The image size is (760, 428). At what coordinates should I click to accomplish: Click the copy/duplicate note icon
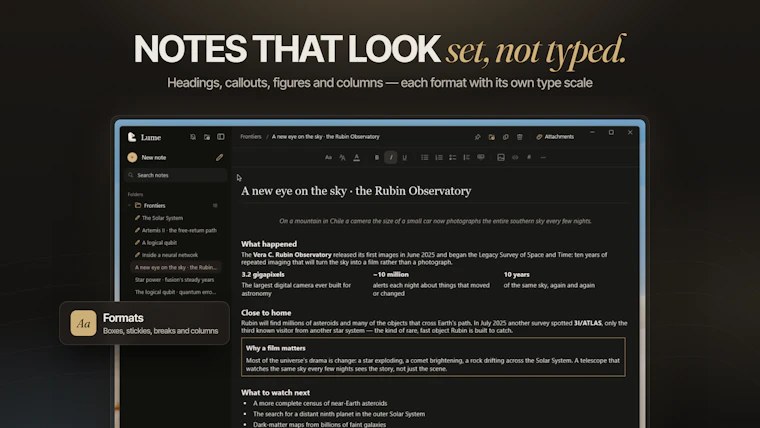(506, 137)
